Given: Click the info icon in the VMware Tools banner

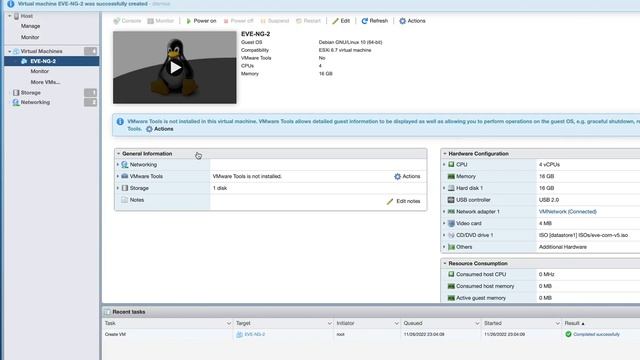Looking at the screenshot, I should 120,121.
